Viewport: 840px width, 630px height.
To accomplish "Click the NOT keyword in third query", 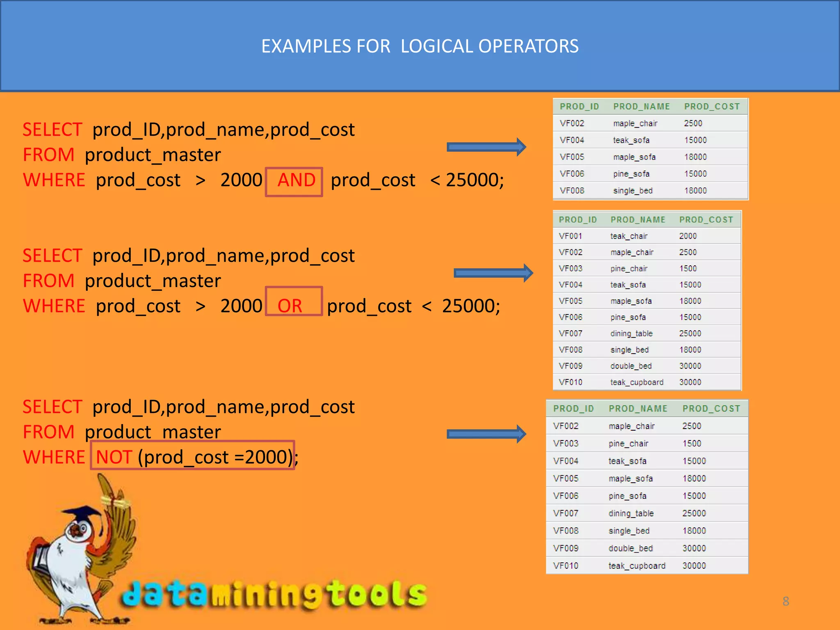I will click(114, 457).
